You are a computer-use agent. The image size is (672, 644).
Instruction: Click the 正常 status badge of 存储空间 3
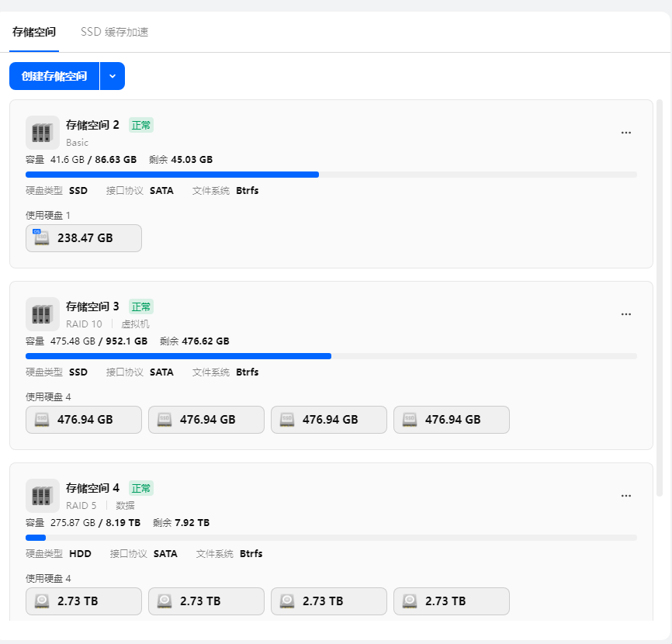pos(141,306)
